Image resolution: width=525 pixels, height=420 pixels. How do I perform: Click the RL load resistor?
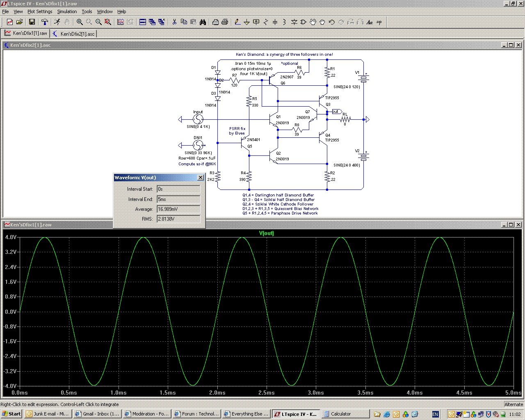345,119
